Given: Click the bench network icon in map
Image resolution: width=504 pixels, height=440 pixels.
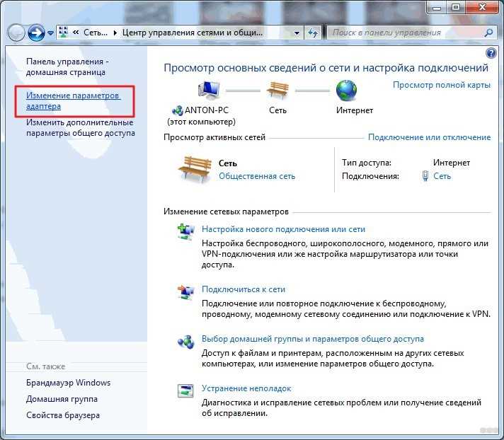Looking at the screenshot, I should (x=277, y=89).
